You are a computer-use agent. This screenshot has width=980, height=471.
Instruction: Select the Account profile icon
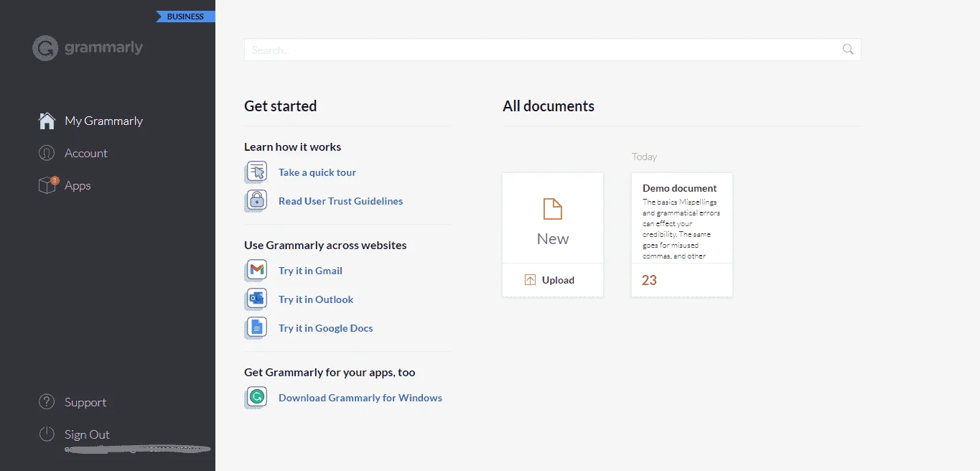pos(47,153)
